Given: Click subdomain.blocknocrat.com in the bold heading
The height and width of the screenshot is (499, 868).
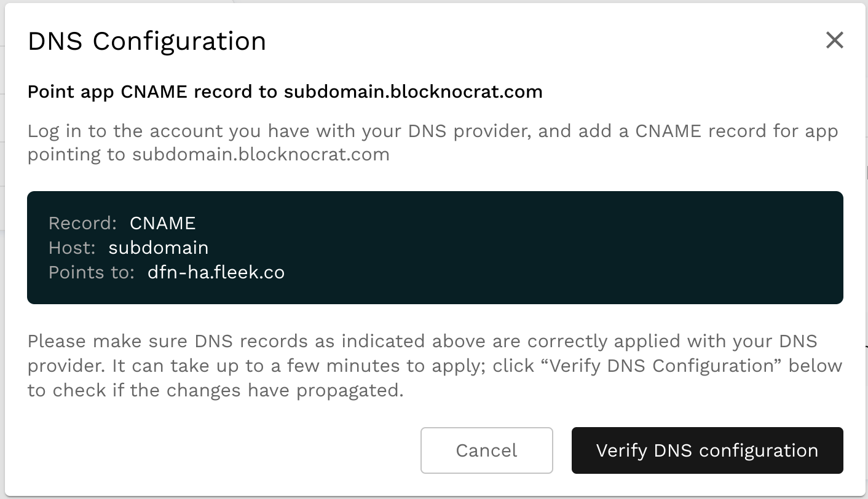Looking at the screenshot, I should click(413, 92).
